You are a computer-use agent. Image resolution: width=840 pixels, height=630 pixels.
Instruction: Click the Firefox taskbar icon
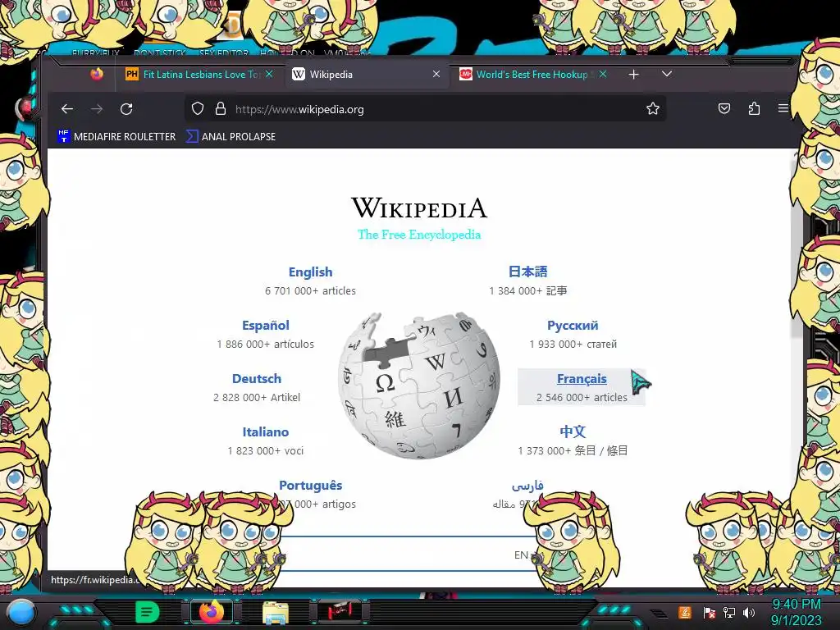point(212,612)
